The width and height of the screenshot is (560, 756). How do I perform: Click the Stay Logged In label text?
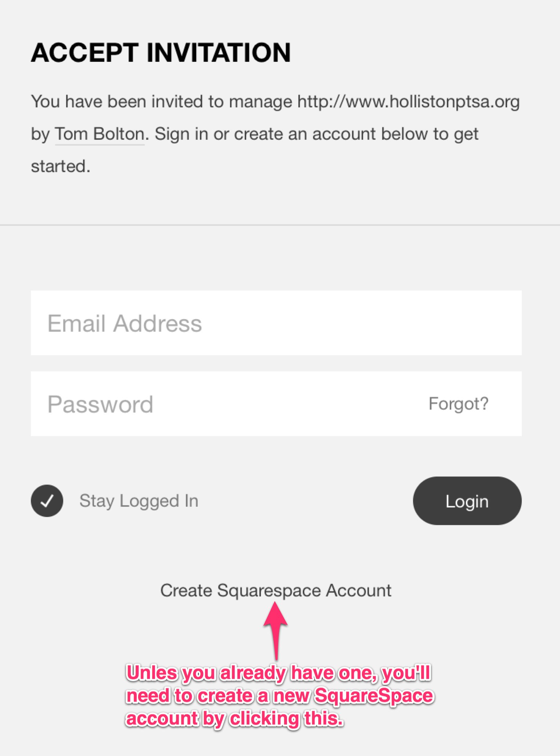point(139,501)
